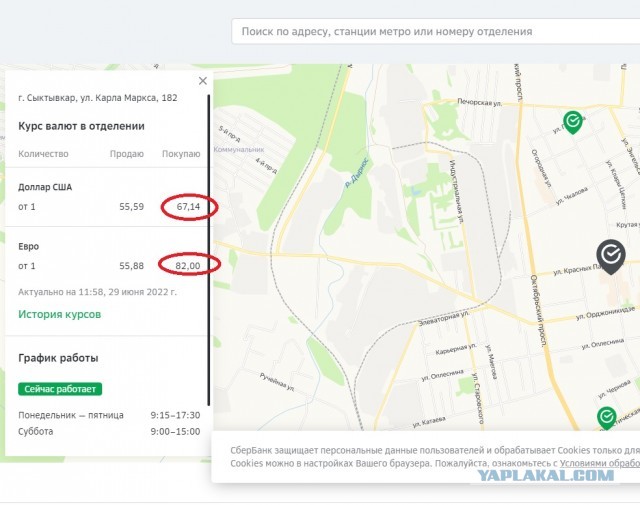Click the Доллар США row label
Screen dimensions: 640x505
[x=45, y=187]
